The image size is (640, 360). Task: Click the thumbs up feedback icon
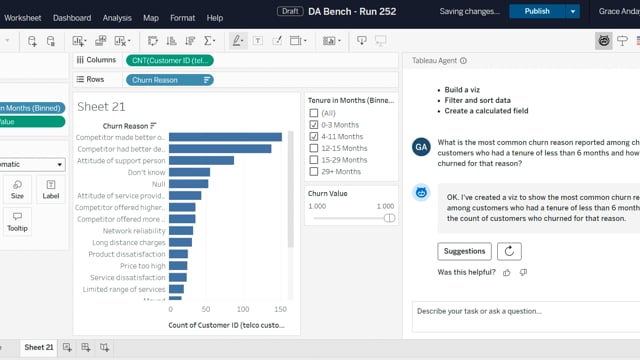coord(507,273)
